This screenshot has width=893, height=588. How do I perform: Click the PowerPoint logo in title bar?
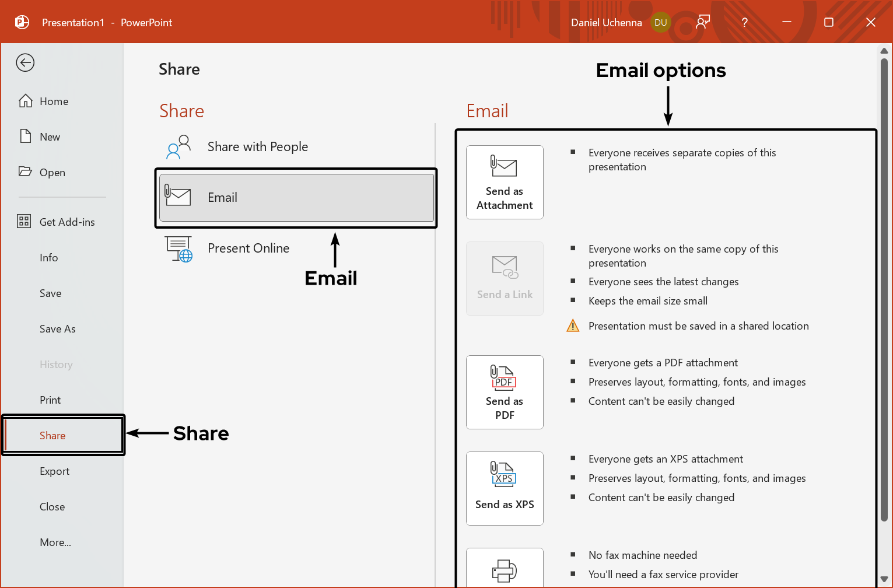tap(22, 22)
